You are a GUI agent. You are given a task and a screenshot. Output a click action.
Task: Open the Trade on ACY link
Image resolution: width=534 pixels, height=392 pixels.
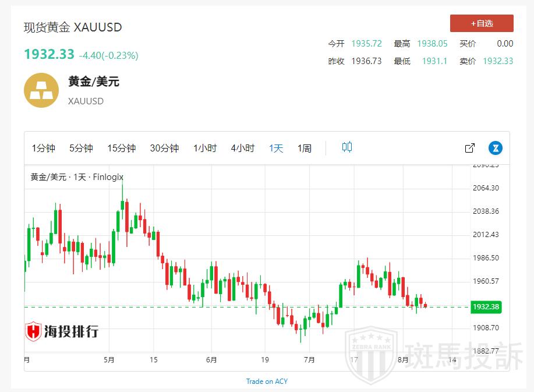pos(267,382)
